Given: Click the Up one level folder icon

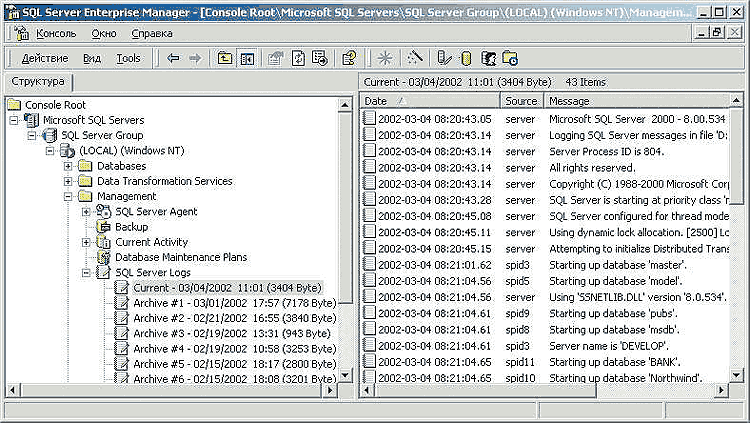Looking at the screenshot, I should pyautogui.click(x=225, y=59).
